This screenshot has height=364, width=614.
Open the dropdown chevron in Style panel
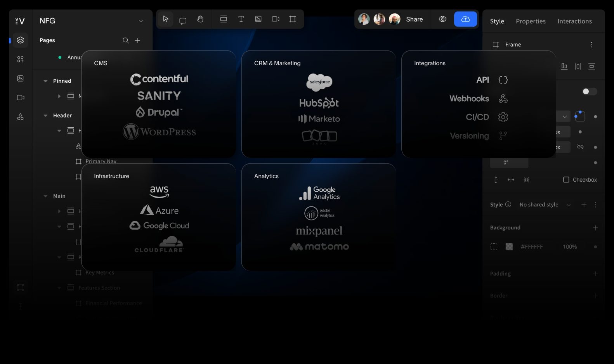565,116
